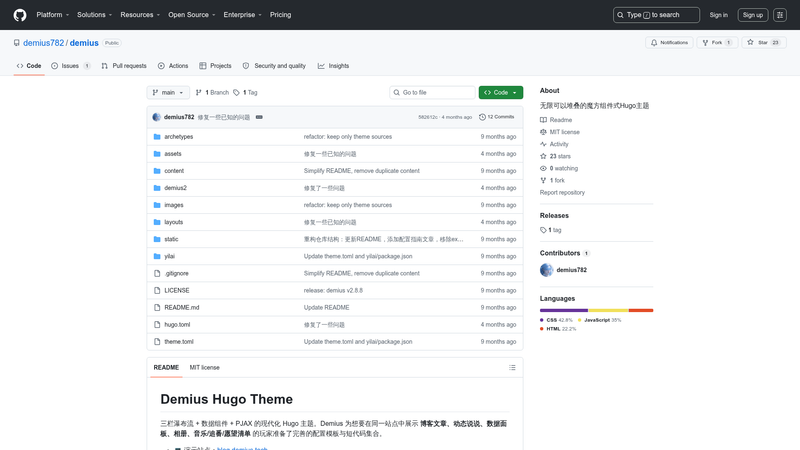Click the star icon beside 23 stars
Image resolution: width=800 pixels, height=450 pixels.
point(543,156)
